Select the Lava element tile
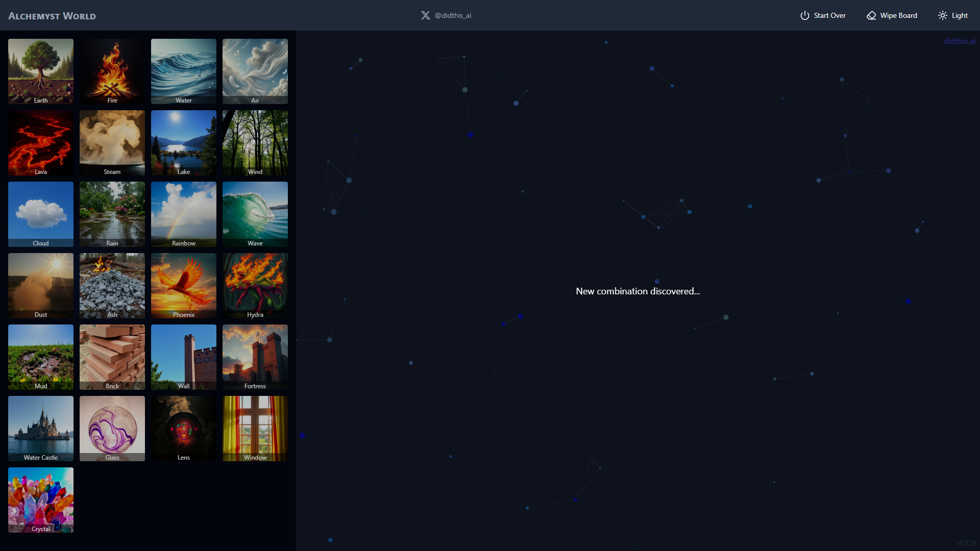Image resolution: width=980 pixels, height=551 pixels. (41, 143)
